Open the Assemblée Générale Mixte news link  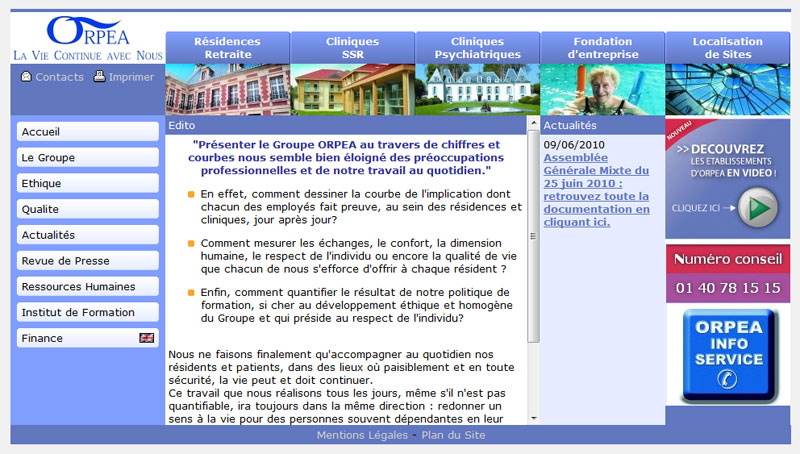click(x=596, y=190)
